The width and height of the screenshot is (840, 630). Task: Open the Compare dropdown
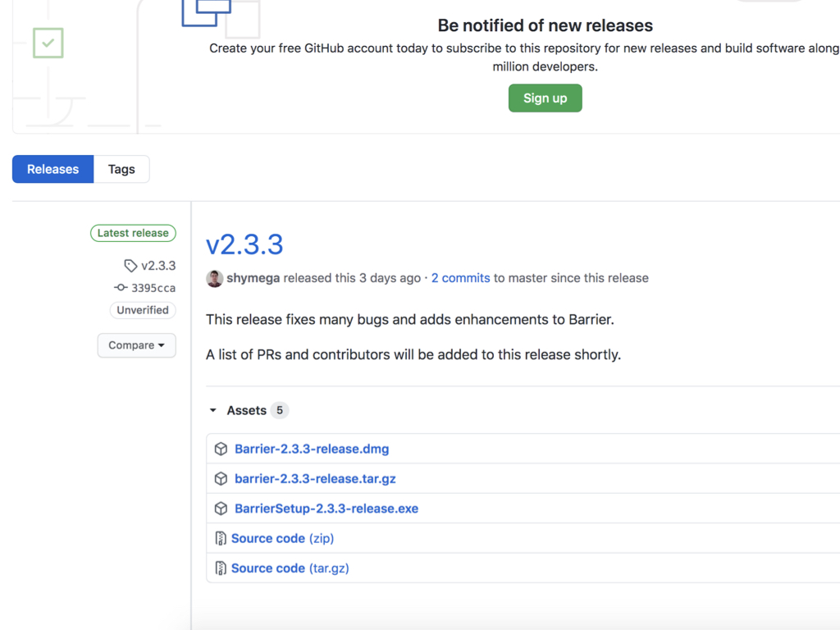point(137,345)
